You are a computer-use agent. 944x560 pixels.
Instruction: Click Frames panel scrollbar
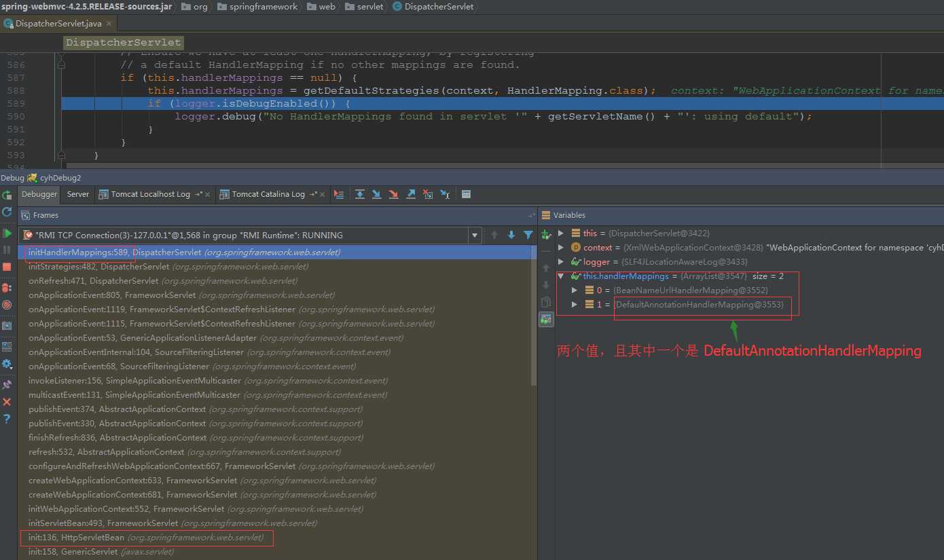tap(533, 316)
